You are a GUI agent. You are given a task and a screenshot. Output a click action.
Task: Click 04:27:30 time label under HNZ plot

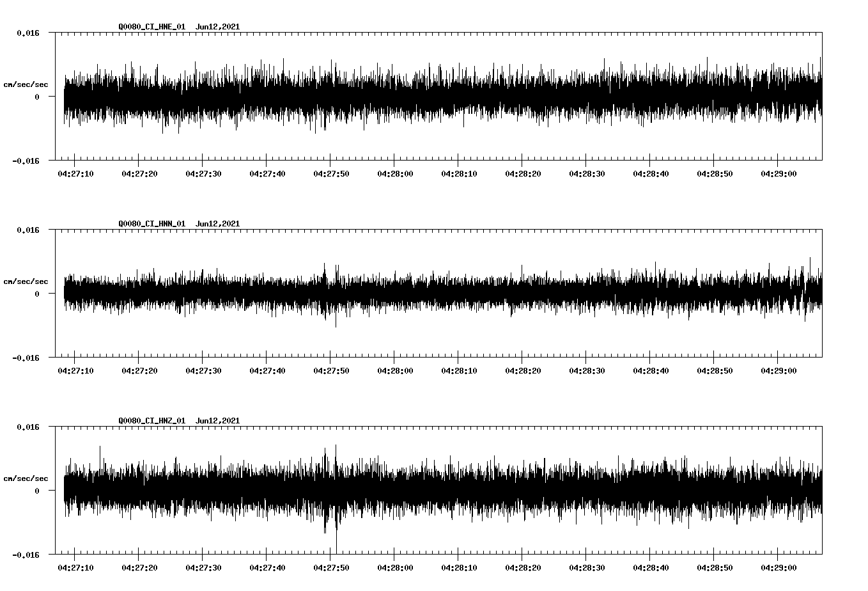(203, 567)
